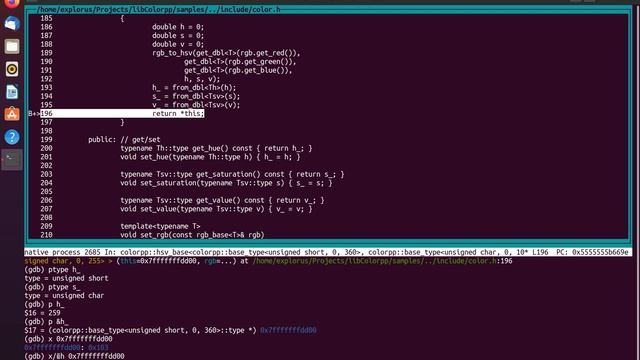Screen dimensions: 640x360
Task: Click 'type = unsigned short' output
Action: [66, 278]
